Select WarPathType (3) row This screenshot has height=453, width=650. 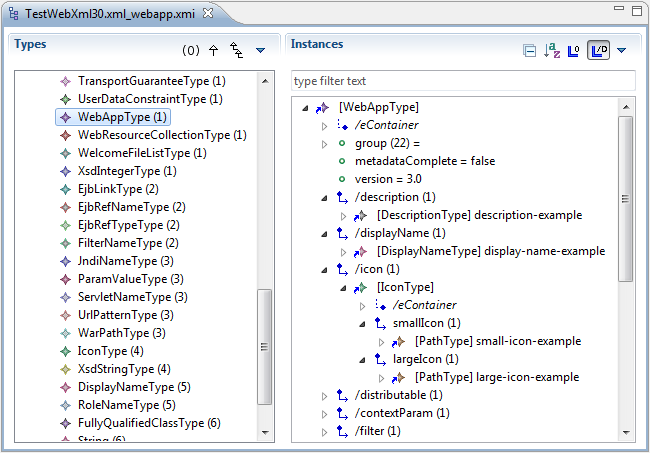121,333
